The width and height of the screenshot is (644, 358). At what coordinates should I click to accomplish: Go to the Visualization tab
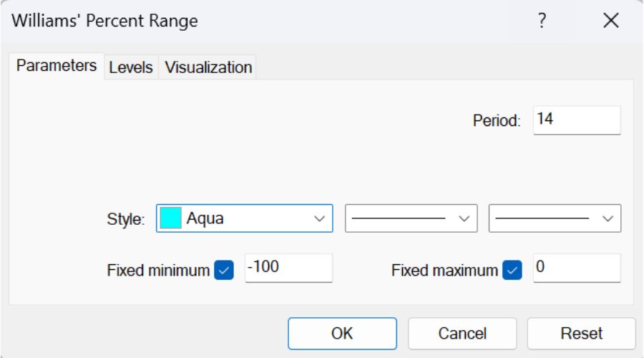coord(208,67)
